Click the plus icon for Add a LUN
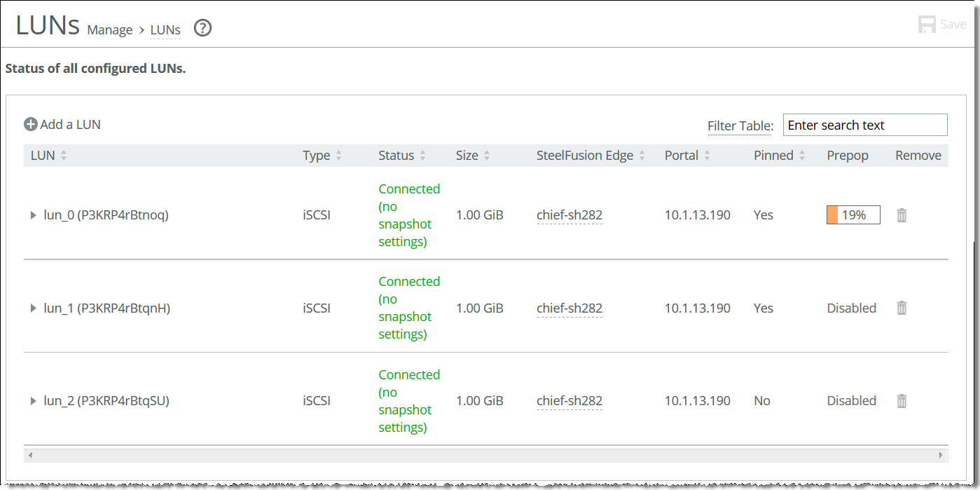This screenshot has width=980, height=490. pyautogui.click(x=30, y=124)
